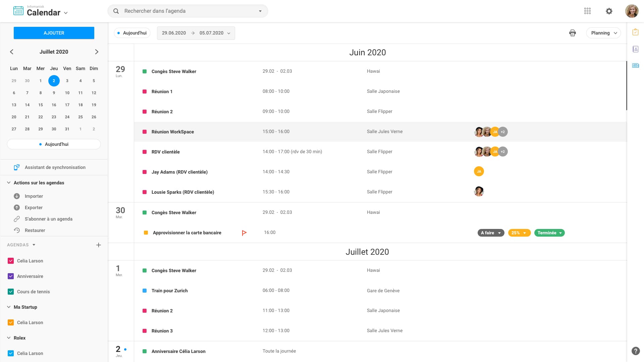Image resolution: width=644 pixels, height=362 pixels.
Task: Toggle the Cours de tennis checkbox
Action: point(11,292)
